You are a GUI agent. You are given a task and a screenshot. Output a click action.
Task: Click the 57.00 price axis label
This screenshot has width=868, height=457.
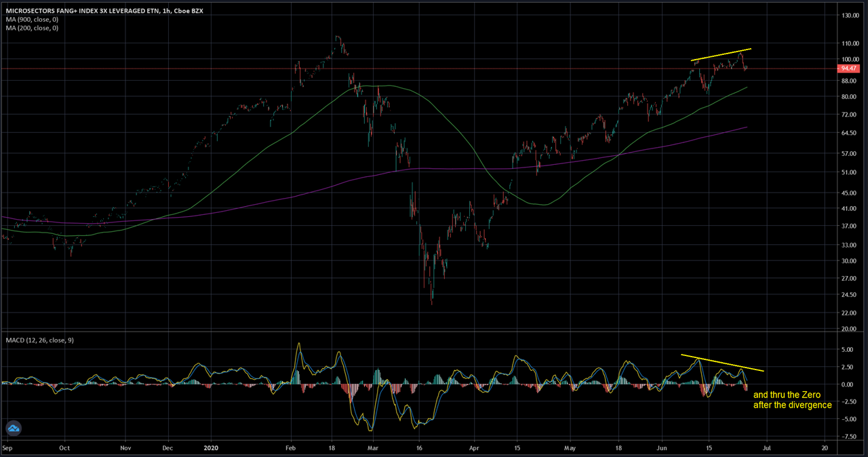(848, 153)
